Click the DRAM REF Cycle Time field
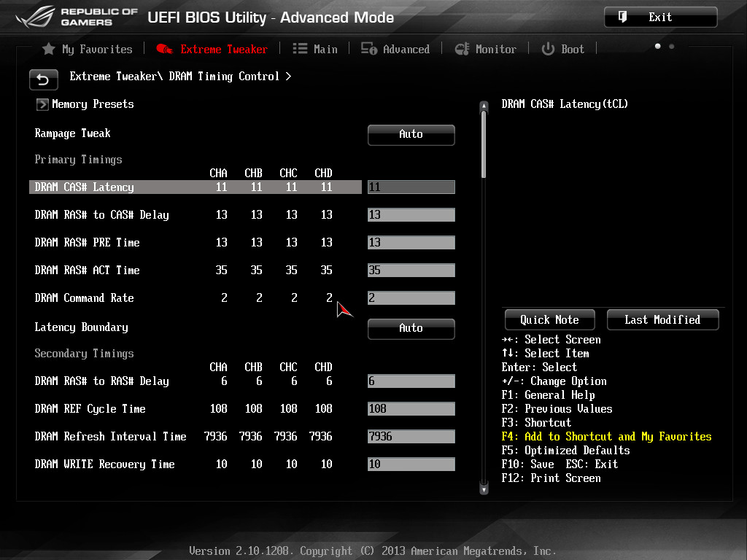 (x=411, y=409)
